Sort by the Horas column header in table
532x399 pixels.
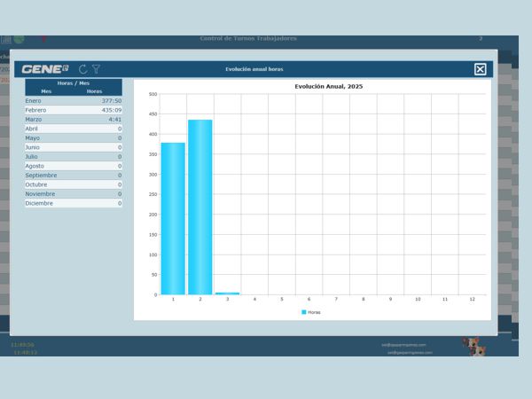(95, 91)
